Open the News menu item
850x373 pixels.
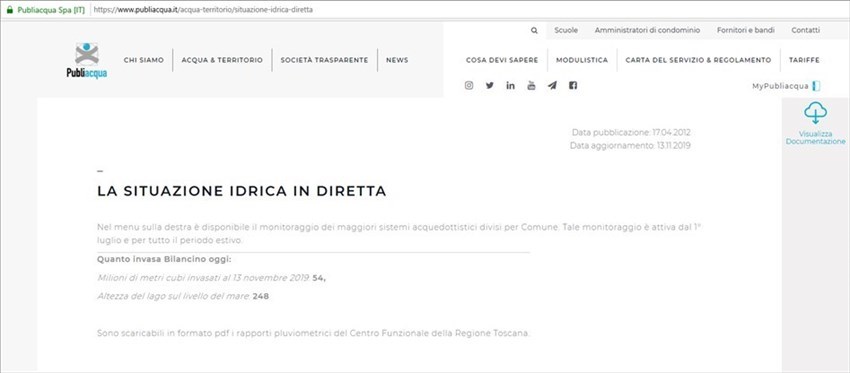pyautogui.click(x=397, y=60)
